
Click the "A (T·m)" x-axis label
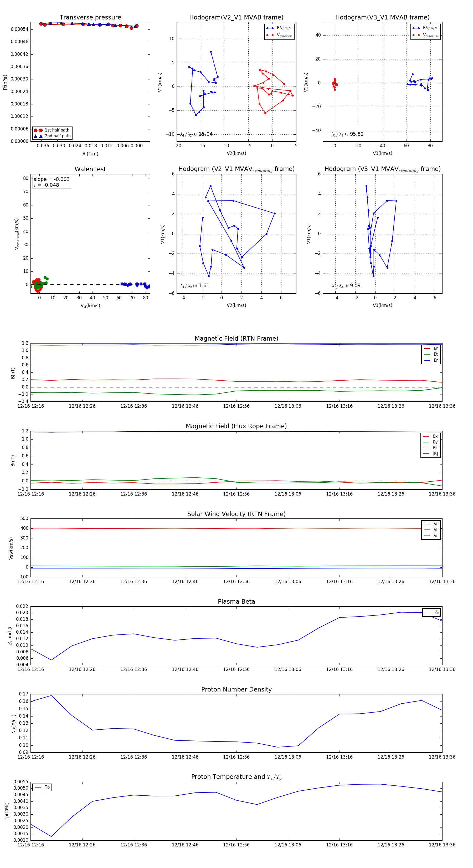(x=90, y=154)
